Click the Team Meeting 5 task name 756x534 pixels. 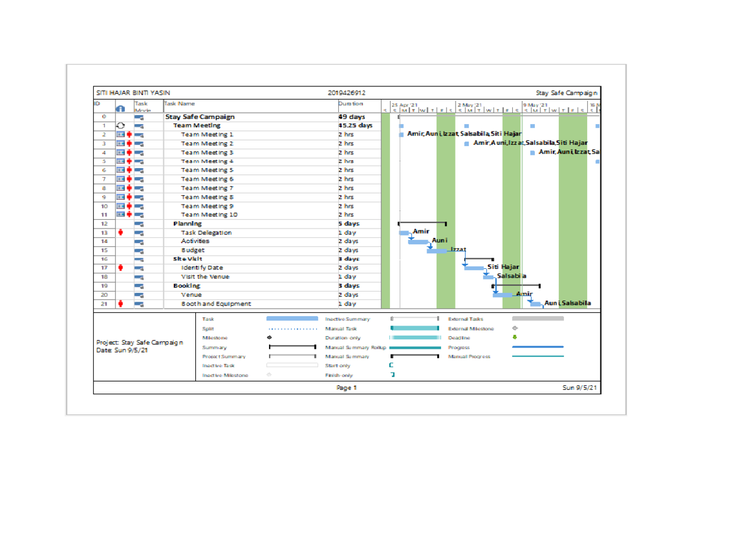pos(207,170)
